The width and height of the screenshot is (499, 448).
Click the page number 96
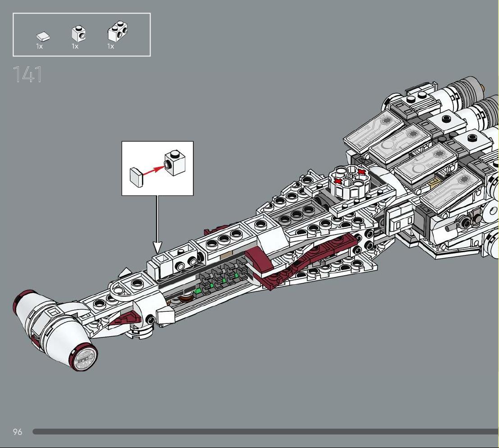click(x=18, y=432)
